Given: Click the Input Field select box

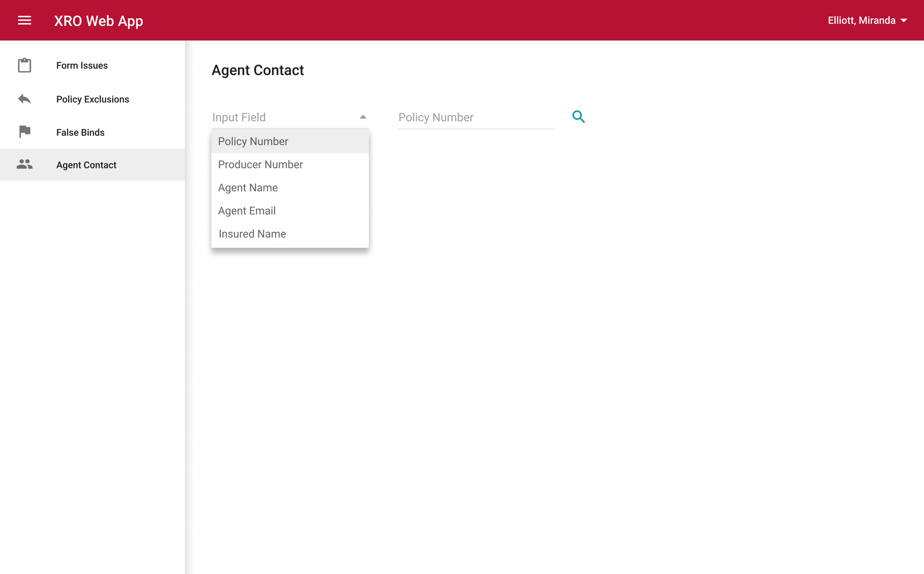Looking at the screenshot, I should click(x=285, y=117).
